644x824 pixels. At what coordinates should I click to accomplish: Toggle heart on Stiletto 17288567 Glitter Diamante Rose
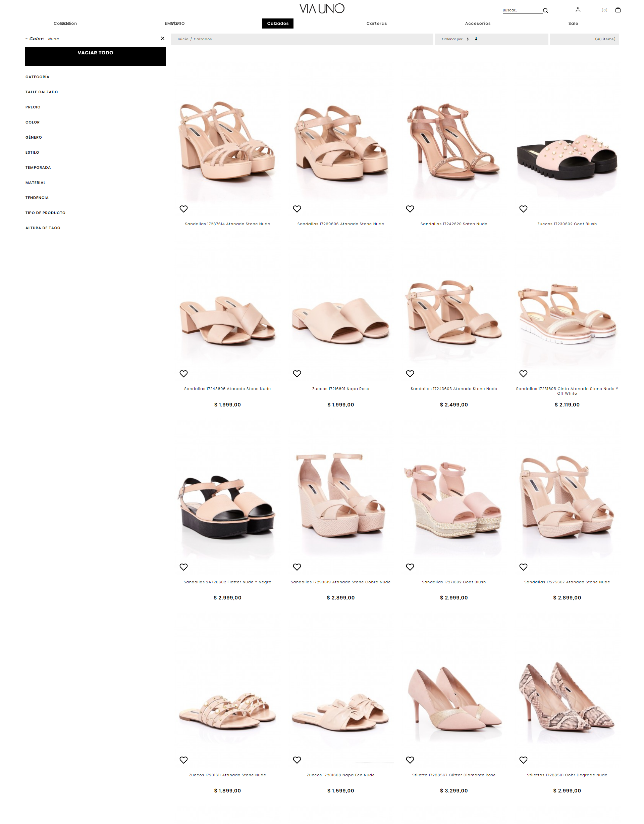coord(410,760)
